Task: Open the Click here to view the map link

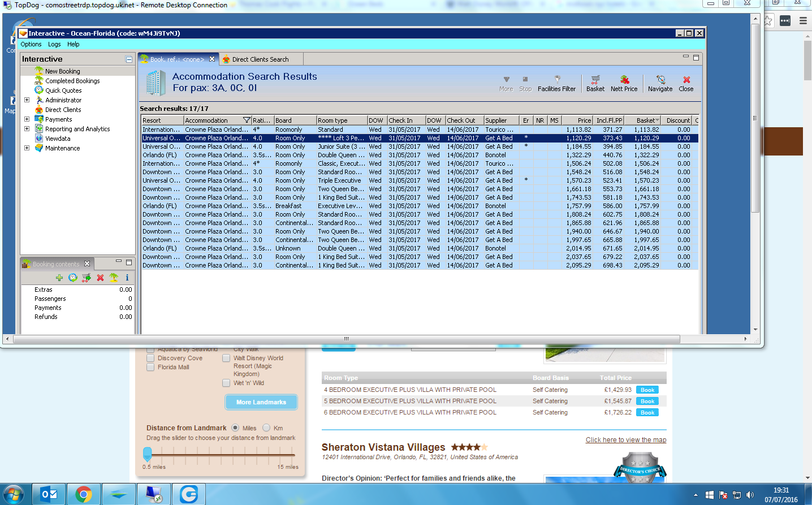Action: [x=626, y=440]
